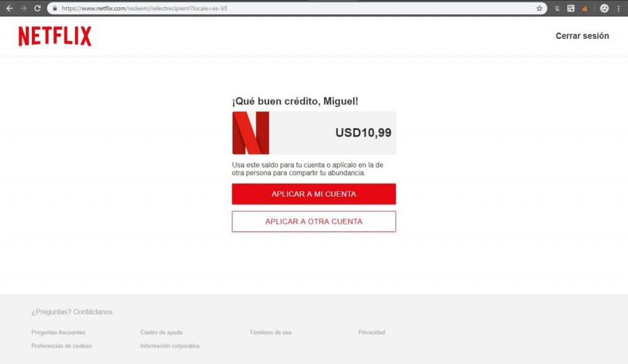Open Privacidad footer link
This screenshot has height=364, width=628.
click(371, 332)
